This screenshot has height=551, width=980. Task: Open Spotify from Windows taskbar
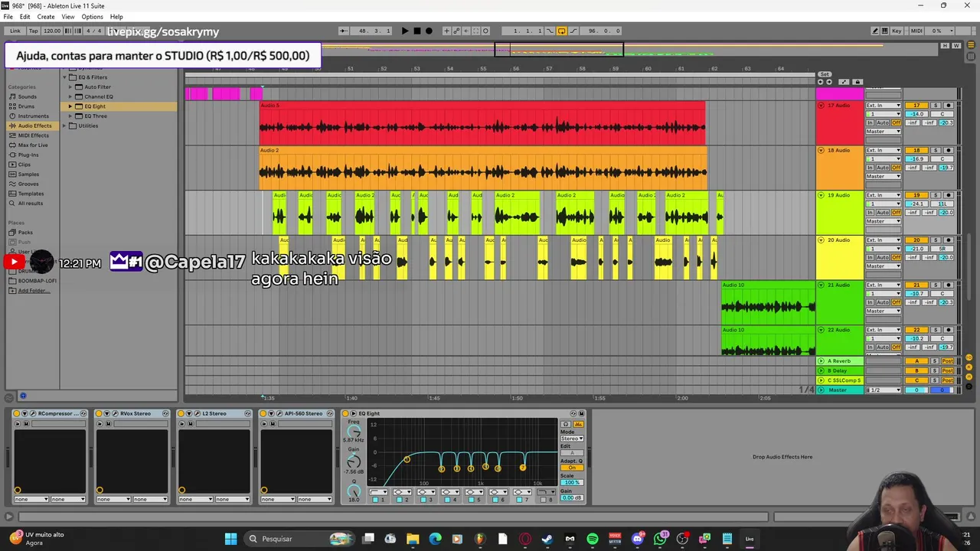[x=593, y=539]
